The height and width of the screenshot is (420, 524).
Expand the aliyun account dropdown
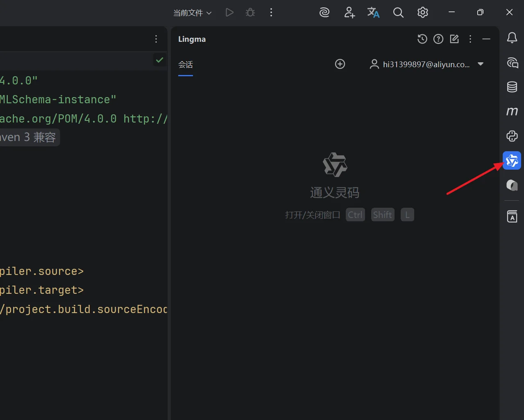481,64
